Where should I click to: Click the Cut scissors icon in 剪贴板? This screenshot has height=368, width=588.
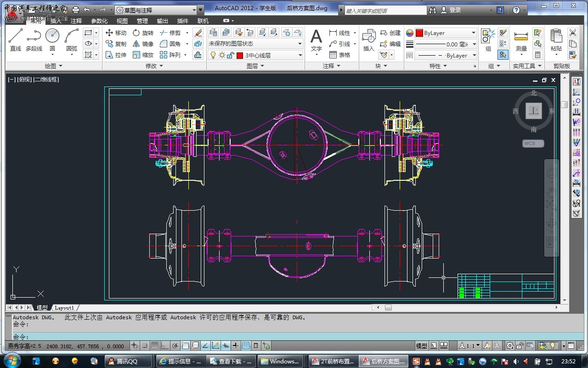[572, 33]
